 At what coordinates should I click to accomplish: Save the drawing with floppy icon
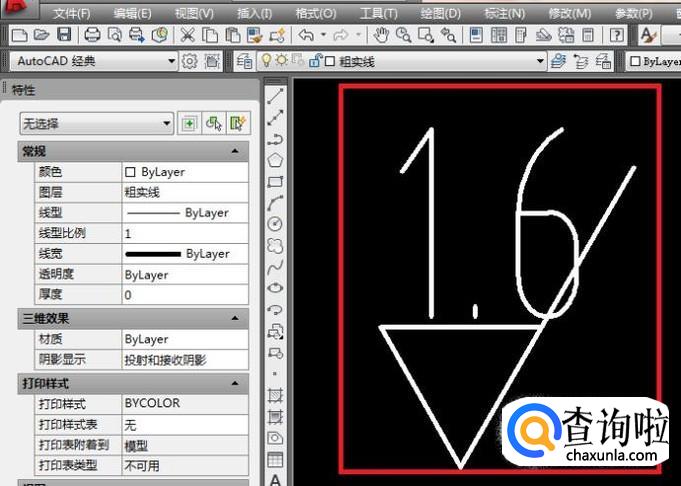(64, 35)
